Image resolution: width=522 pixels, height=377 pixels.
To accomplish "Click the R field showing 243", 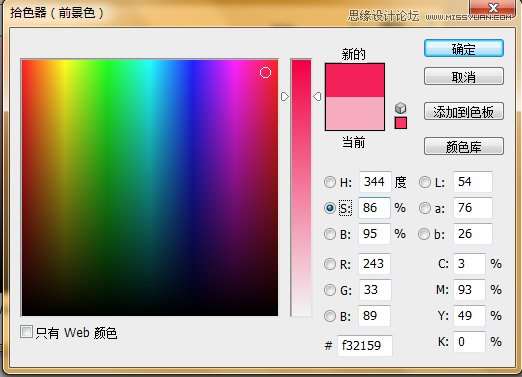I will (x=374, y=264).
